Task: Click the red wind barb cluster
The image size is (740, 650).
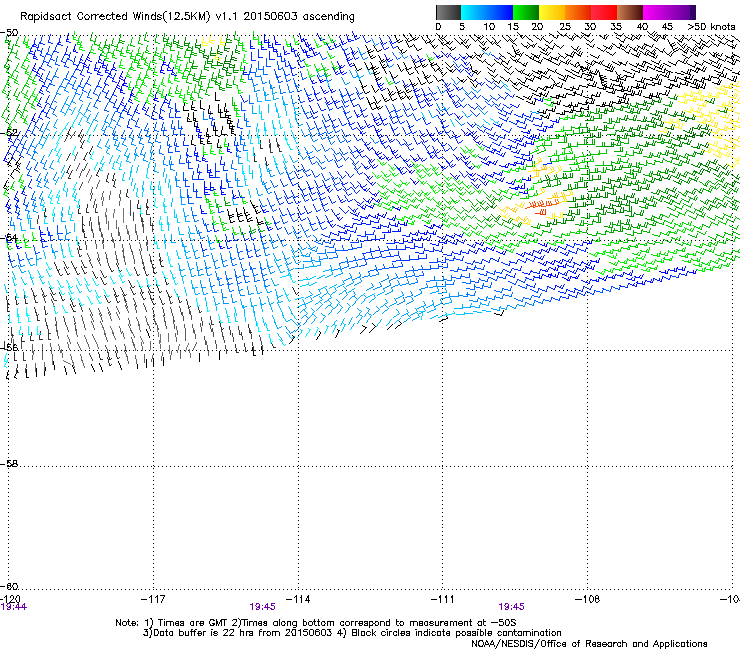Action: pyautogui.click(x=541, y=206)
